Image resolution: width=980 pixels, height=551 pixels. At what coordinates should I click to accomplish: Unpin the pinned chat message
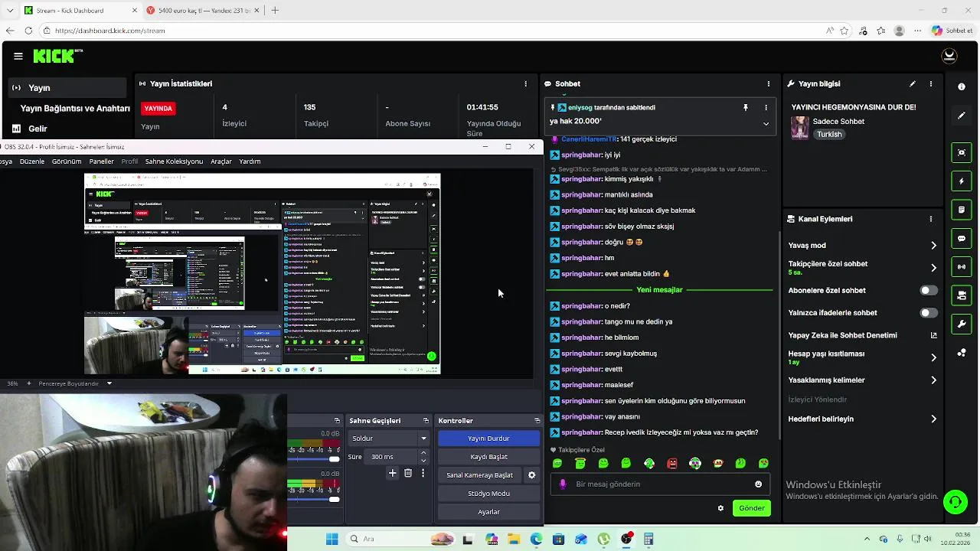746,108
